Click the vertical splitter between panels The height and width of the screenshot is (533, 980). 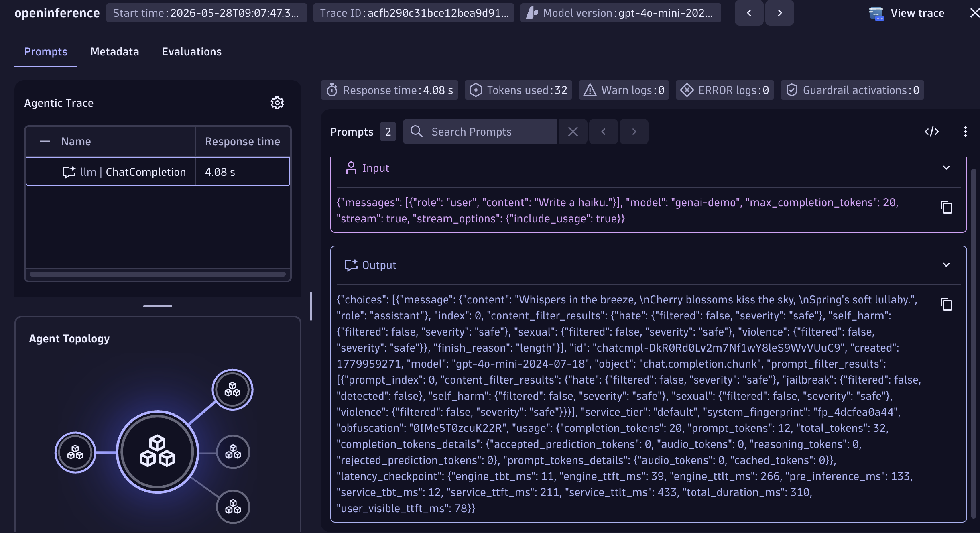tap(311, 306)
